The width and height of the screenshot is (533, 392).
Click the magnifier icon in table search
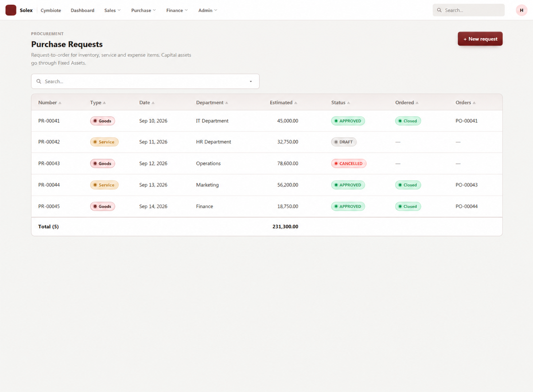click(x=39, y=81)
